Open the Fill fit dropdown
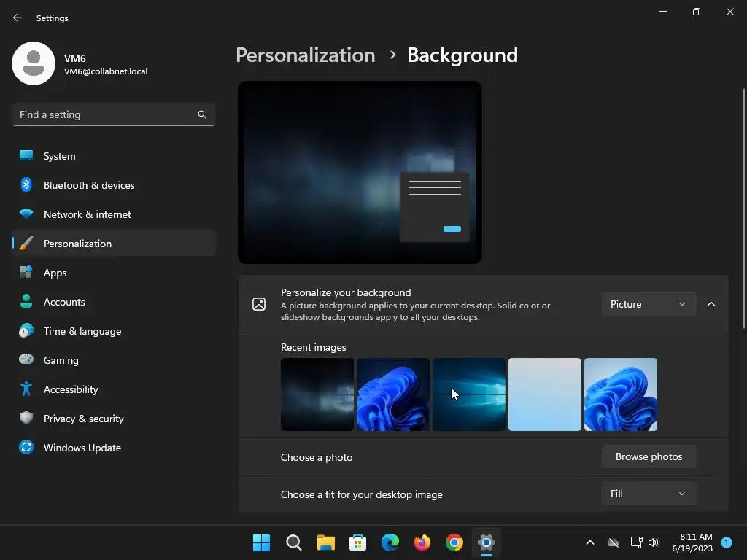Image resolution: width=747 pixels, height=560 pixels. [649, 494]
